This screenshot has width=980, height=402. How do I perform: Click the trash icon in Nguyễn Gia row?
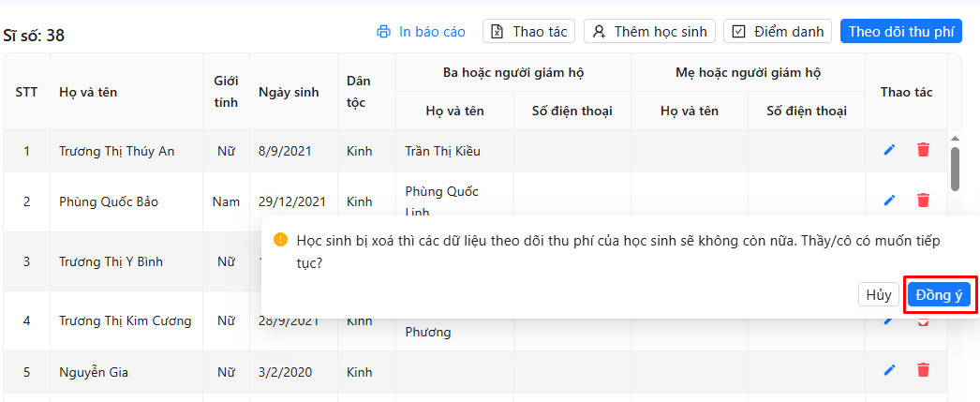coord(923,370)
